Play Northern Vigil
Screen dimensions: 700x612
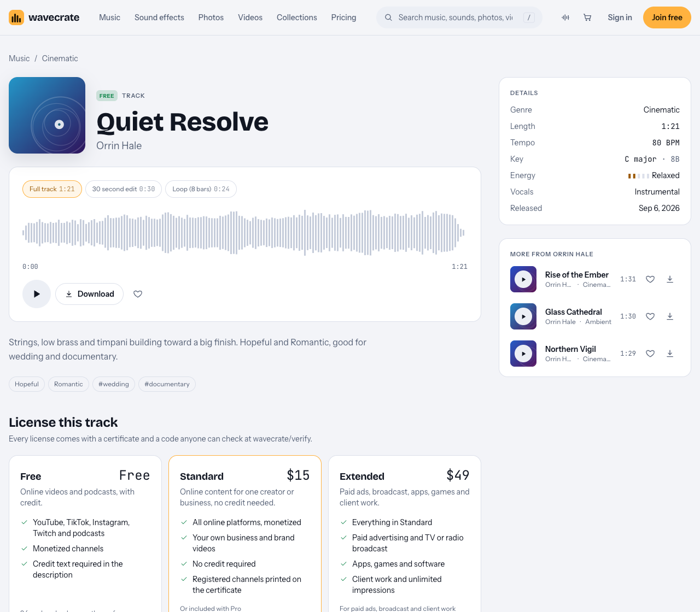pyautogui.click(x=523, y=354)
